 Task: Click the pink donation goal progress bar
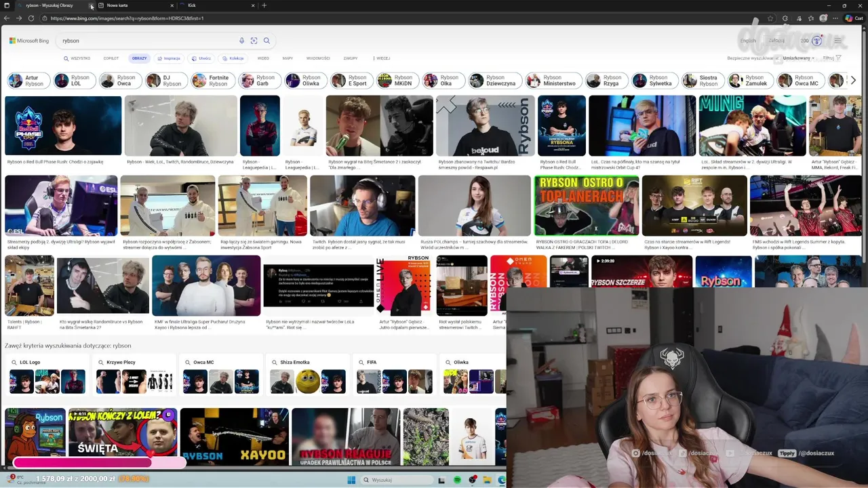click(x=99, y=462)
